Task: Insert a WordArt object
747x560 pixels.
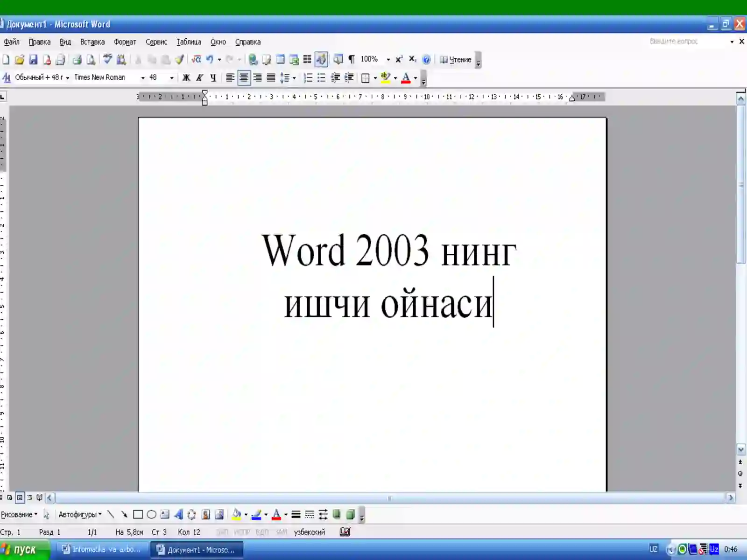Action: [x=178, y=515]
